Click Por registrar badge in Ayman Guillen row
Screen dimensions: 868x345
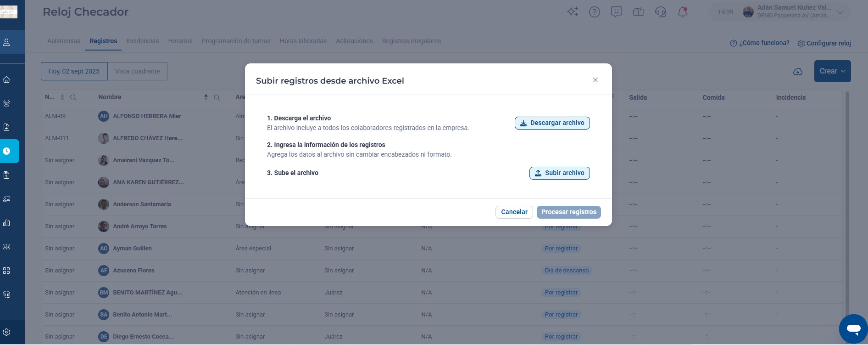561,249
